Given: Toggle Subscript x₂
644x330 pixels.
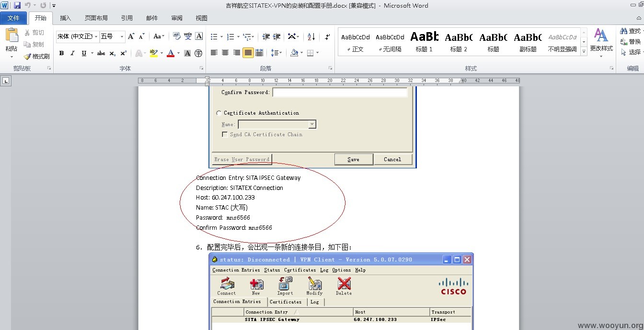Looking at the screenshot, I should 112,53.
